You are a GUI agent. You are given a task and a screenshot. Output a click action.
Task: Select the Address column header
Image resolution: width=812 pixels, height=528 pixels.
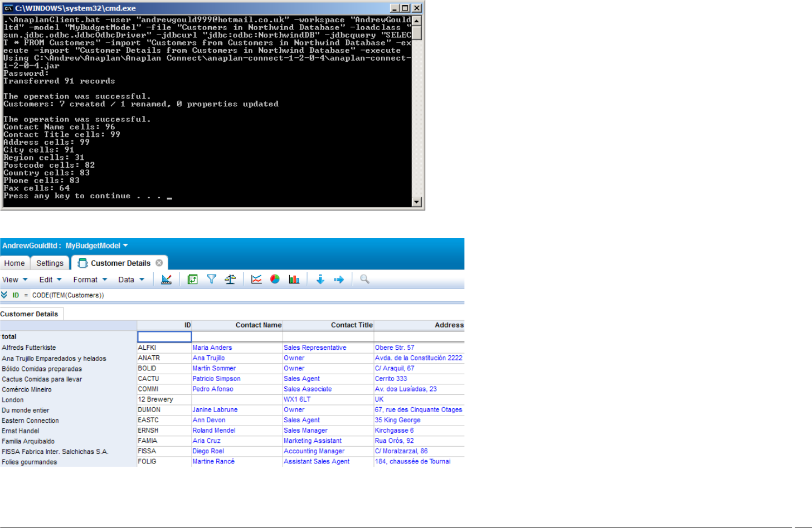[419, 325]
